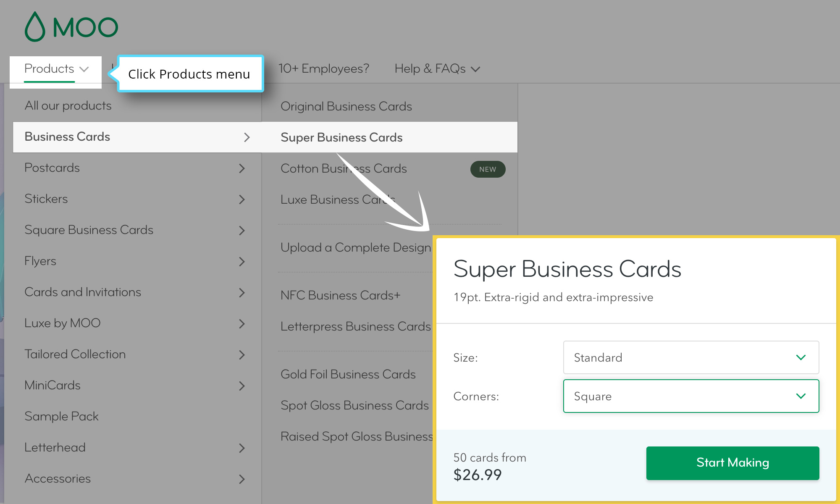Click the Start Making button
This screenshot has height=504, width=840.
[732, 463]
